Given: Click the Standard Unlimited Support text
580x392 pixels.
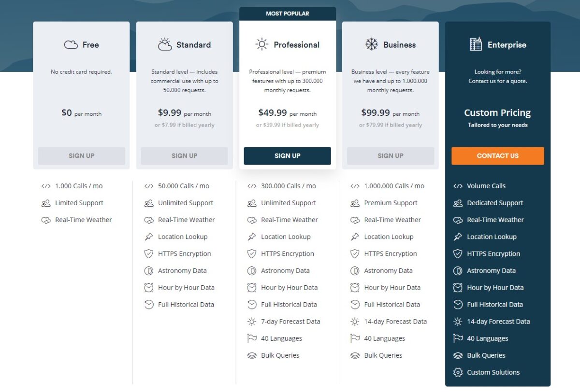Looking at the screenshot, I should [186, 203].
